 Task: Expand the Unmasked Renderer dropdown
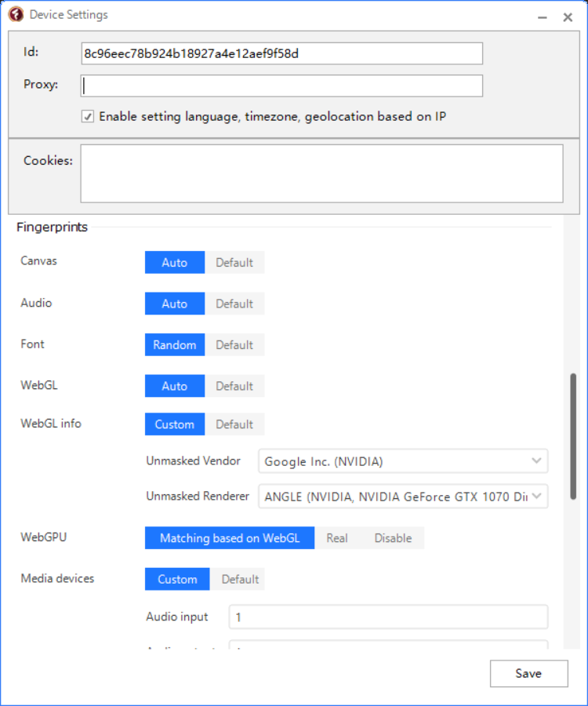pos(402,497)
